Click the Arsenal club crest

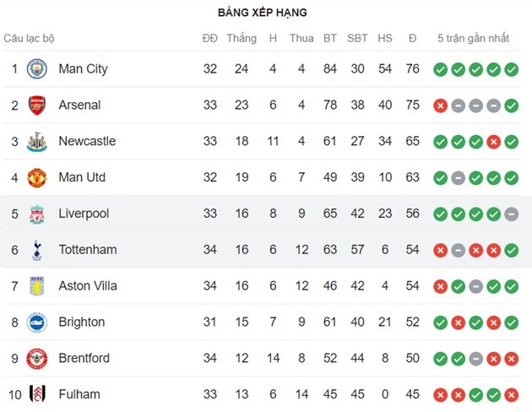[x=37, y=105]
